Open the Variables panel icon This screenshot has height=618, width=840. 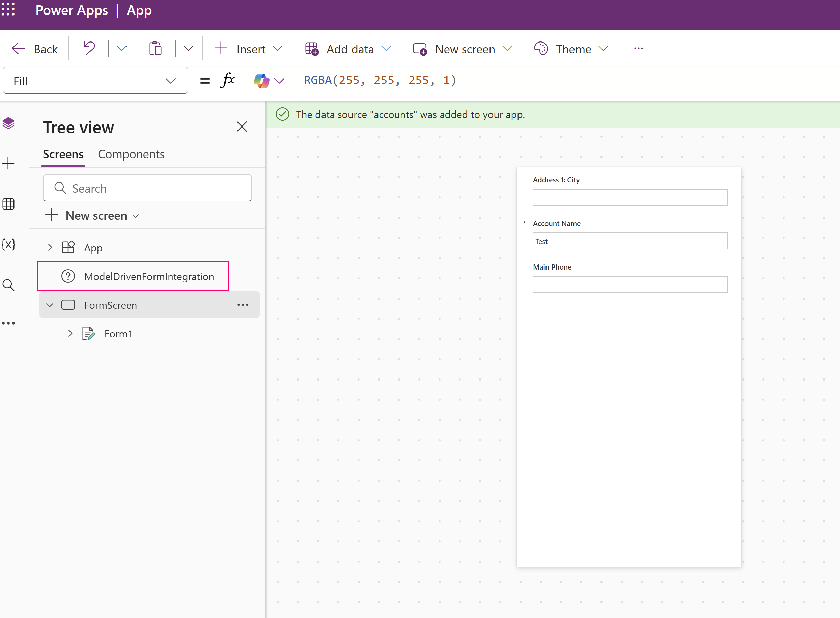tap(8, 244)
